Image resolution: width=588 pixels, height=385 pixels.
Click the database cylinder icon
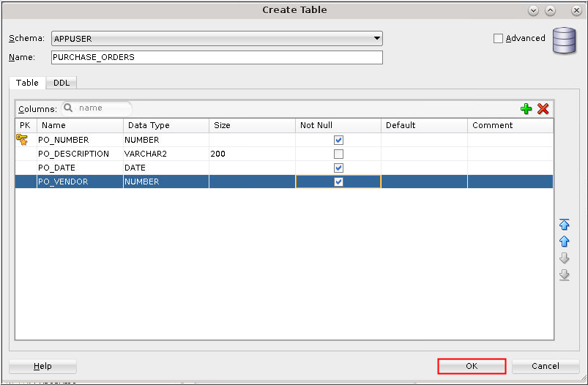click(x=564, y=40)
